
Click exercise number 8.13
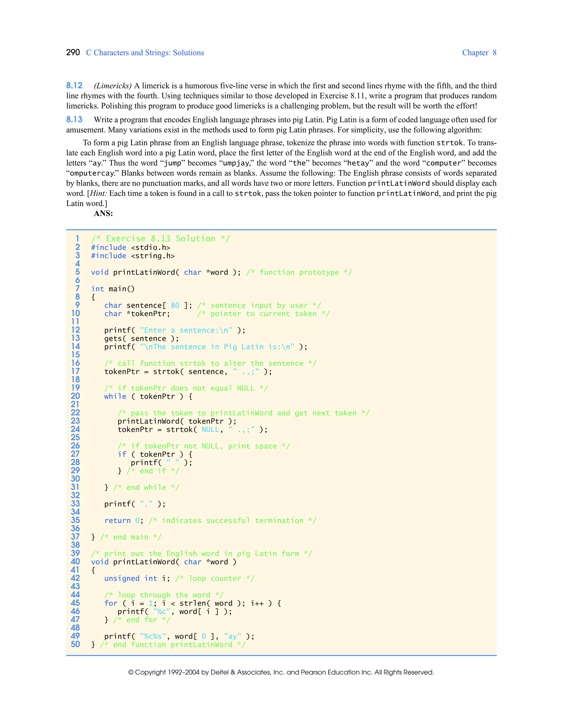point(74,119)
